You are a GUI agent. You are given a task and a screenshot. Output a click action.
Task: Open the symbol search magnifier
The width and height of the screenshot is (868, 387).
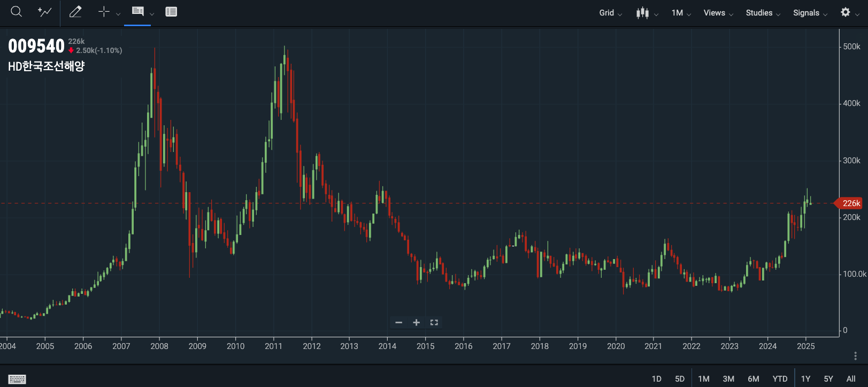17,12
